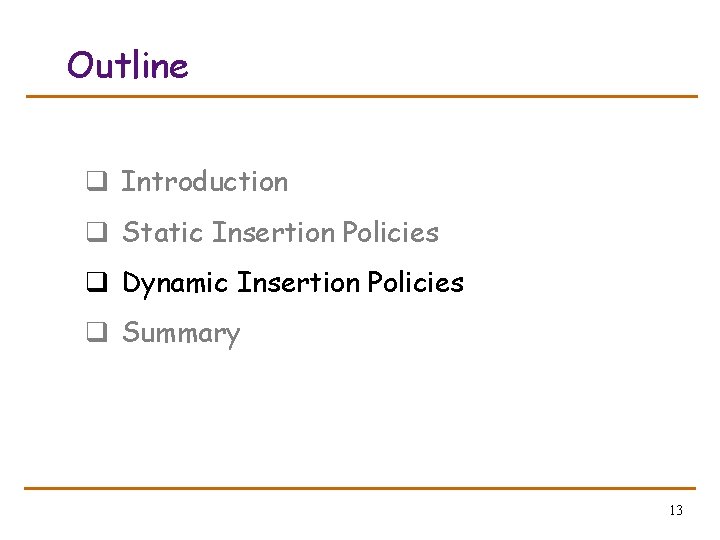
Task: Click the slide number 13
Action: (675, 511)
